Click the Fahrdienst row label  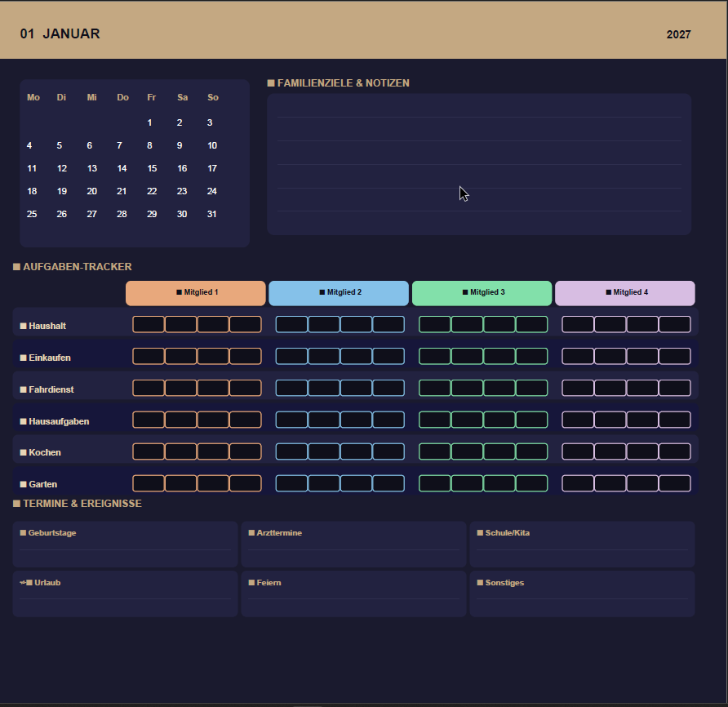coord(51,389)
